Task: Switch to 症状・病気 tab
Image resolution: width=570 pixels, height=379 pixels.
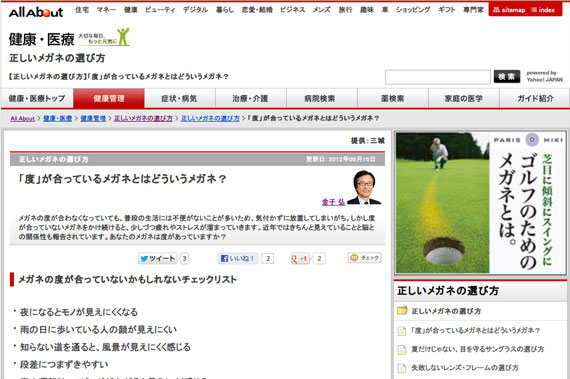Action: point(180,98)
